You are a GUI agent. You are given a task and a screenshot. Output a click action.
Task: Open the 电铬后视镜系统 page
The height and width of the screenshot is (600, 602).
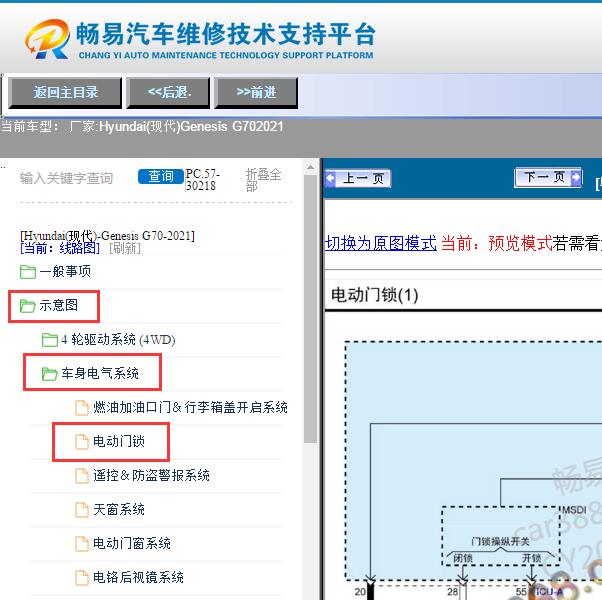pos(138,577)
